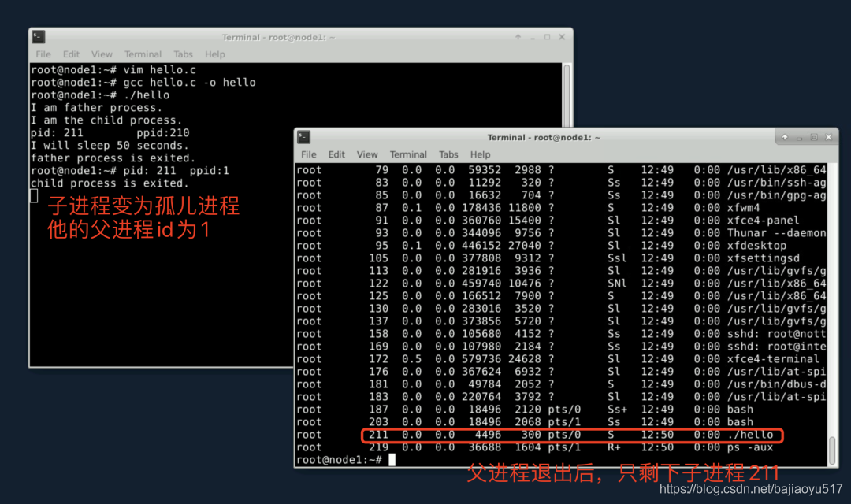This screenshot has height=504, width=851.
Task: Open View menu in background terminal window
Action: point(102,54)
